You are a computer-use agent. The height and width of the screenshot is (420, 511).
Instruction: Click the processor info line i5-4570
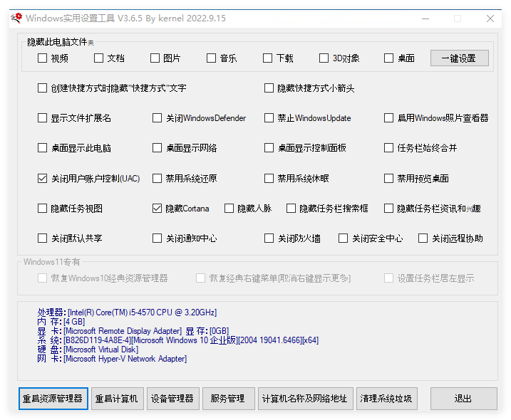(x=127, y=313)
